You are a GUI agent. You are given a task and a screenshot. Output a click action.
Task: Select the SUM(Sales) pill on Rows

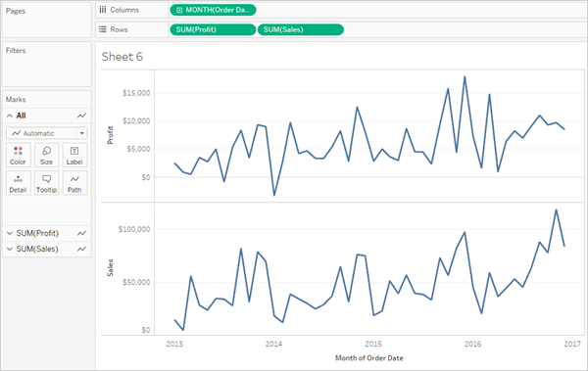(301, 29)
